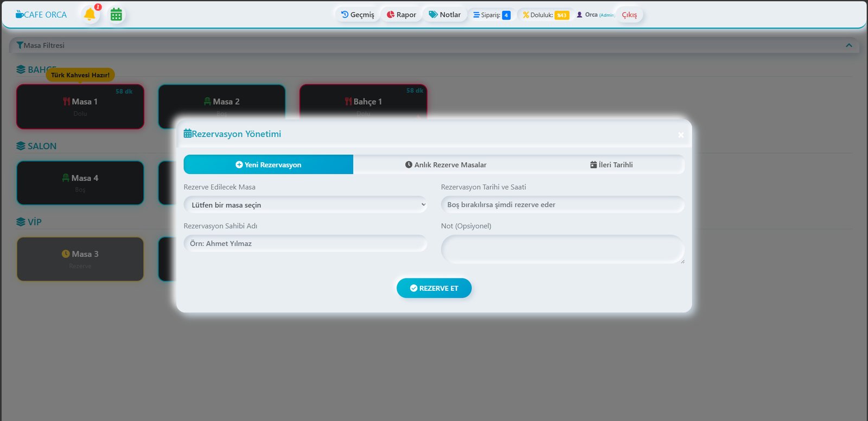The image size is (868, 421).
Task: Click Çıkış to log out
Action: 629,15
